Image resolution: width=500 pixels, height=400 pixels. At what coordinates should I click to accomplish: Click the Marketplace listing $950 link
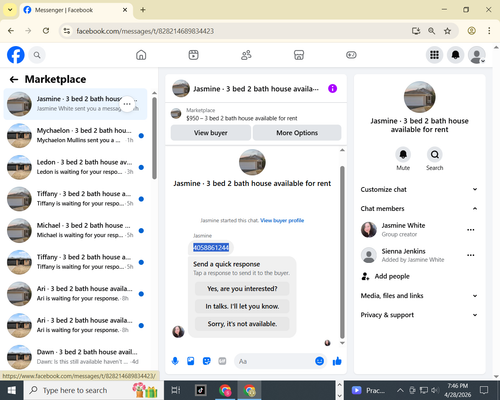pyautogui.click(x=242, y=118)
